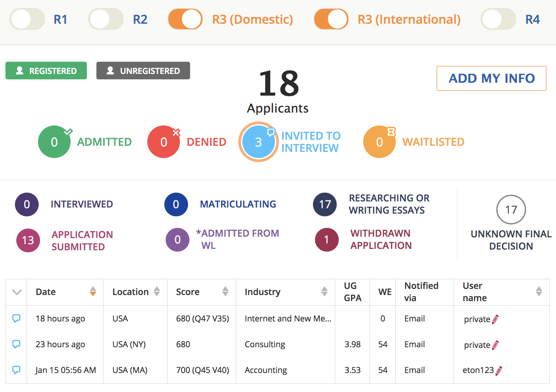Screen dimensions: 556x392
Task: Click the Researching or Writing Essays circle
Action: click(x=325, y=204)
